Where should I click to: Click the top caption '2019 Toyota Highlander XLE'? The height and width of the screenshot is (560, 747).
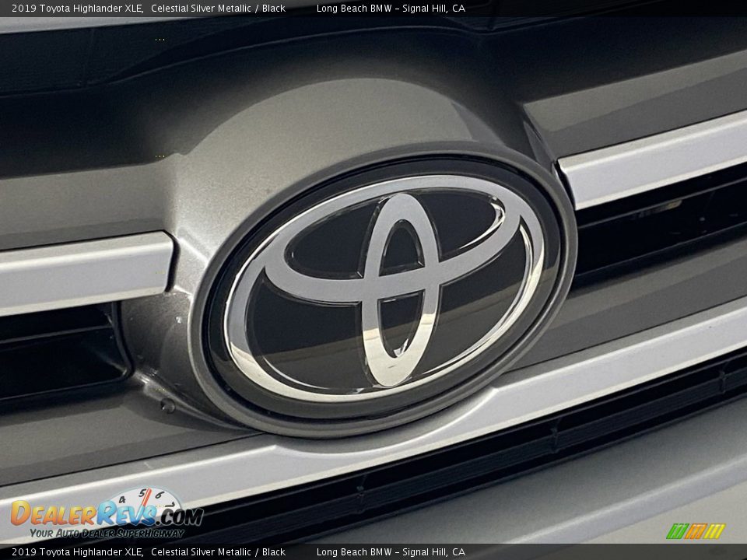[78, 8]
